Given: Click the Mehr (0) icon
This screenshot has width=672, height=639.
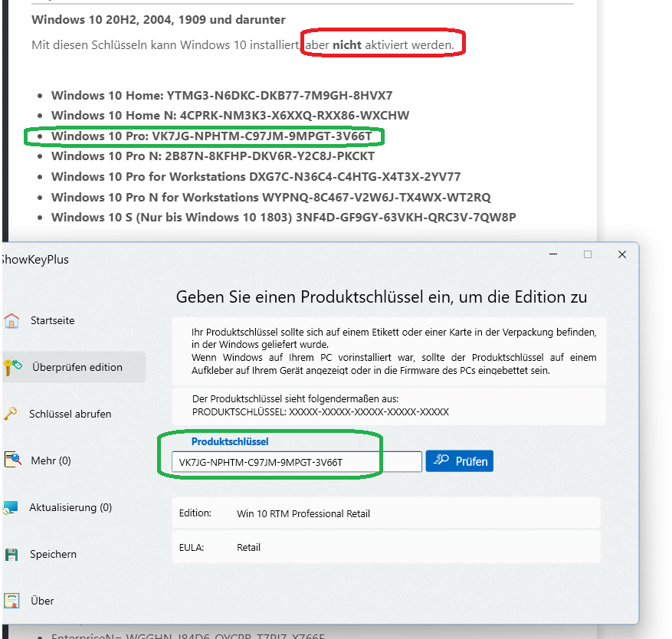Looking at the screenshot, I should tap(12, 460).
